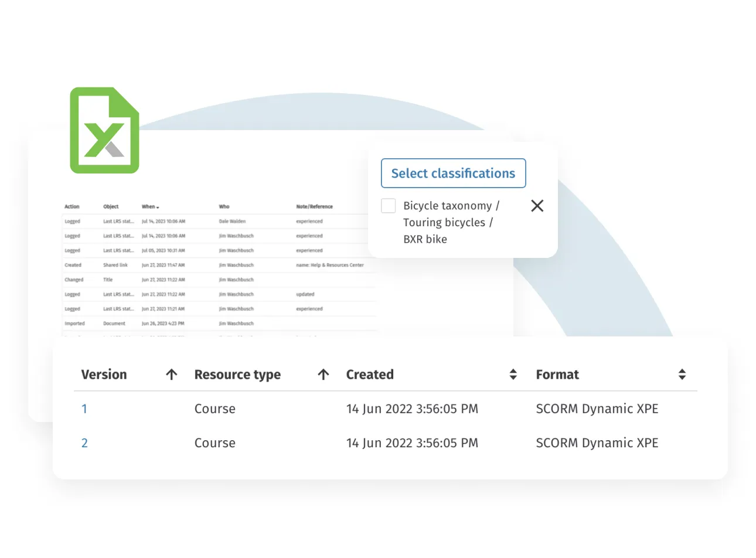The image size is (756, 558).
Task: Click the Resource type column header
Action: (237, 375)
